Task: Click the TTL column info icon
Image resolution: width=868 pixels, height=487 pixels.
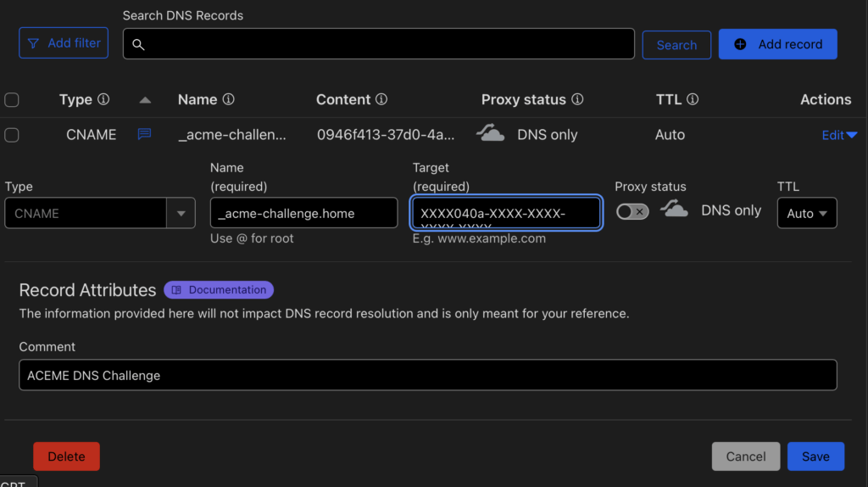Action: pyautogui.click(x=693, y=100)
